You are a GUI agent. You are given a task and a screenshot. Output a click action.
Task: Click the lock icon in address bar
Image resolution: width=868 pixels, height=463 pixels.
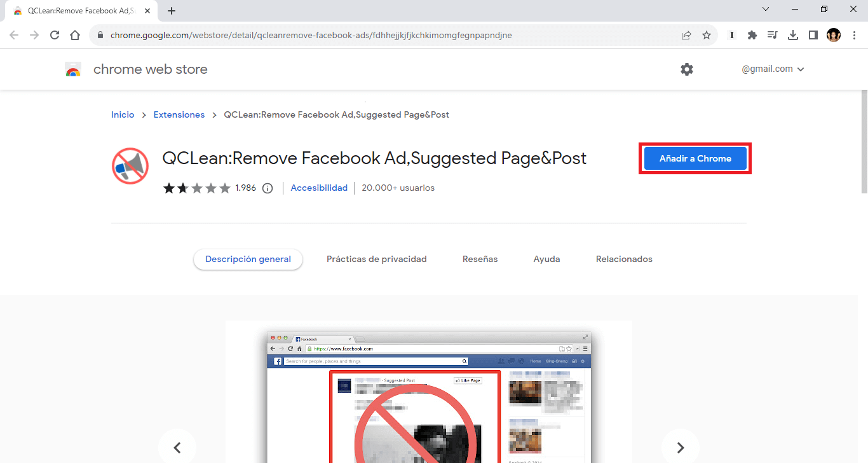(100, 36)
